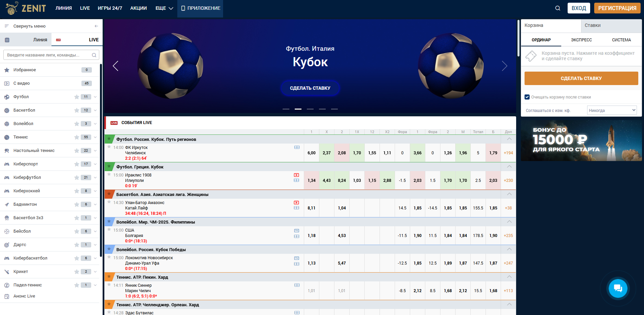Go to previous banner with left arrow
This screenshot has width=644, height=315.
(115, 66)
